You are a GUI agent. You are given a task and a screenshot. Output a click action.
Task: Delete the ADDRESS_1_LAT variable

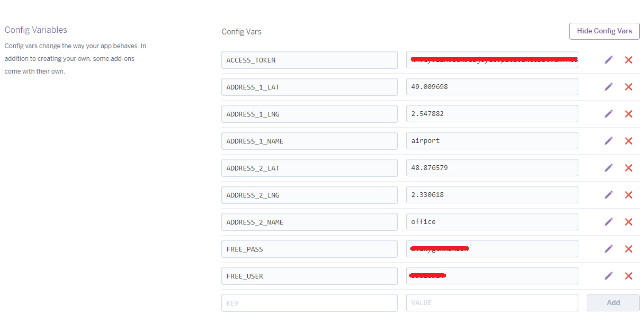(629, 87)
